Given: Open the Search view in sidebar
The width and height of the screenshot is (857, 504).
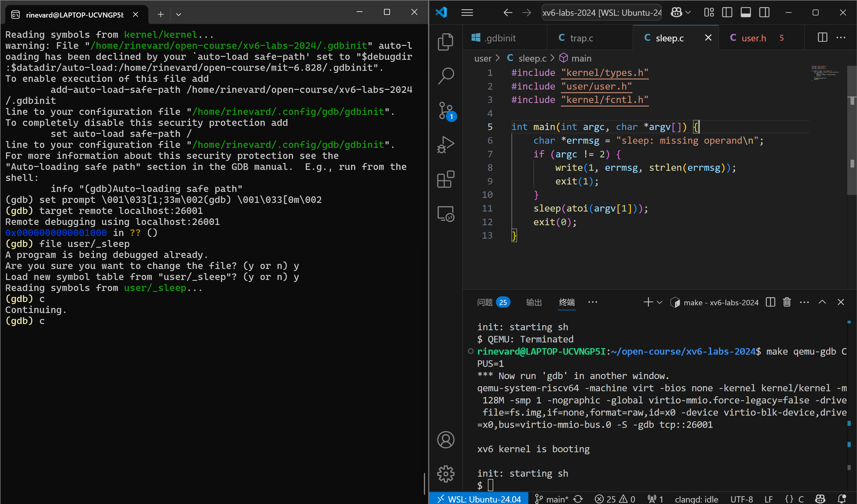Looking at the screenshot, I should tap(446, 76).
